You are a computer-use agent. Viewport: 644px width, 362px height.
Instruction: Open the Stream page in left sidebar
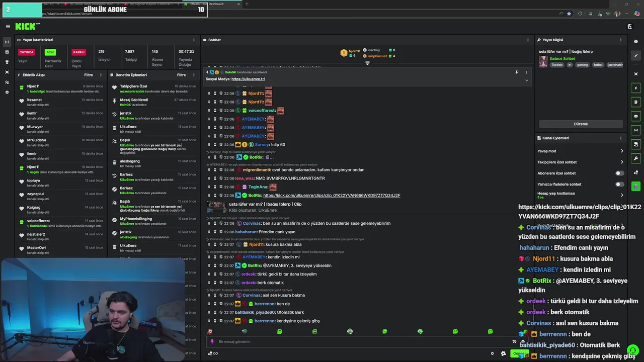(x=7, y=42)
